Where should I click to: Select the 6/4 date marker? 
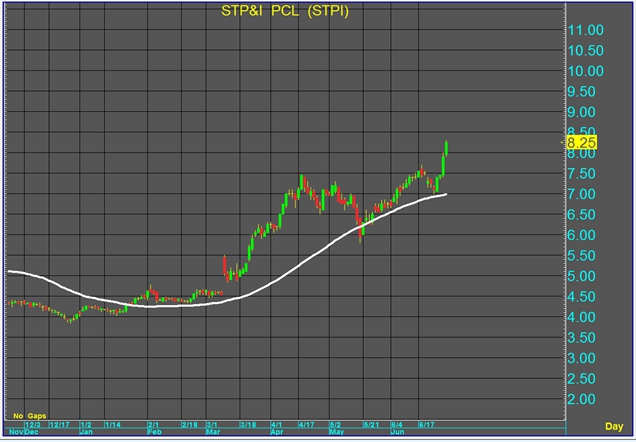click(x=397, y=425)
